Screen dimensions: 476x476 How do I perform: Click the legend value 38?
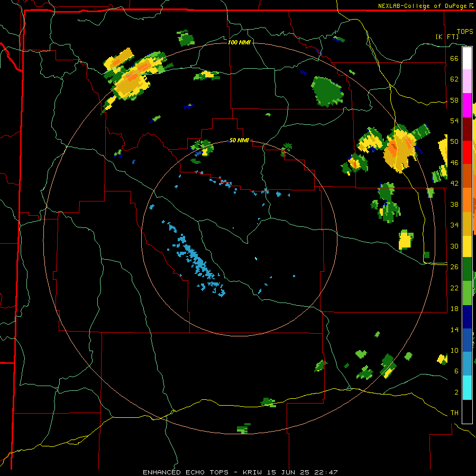454,204
